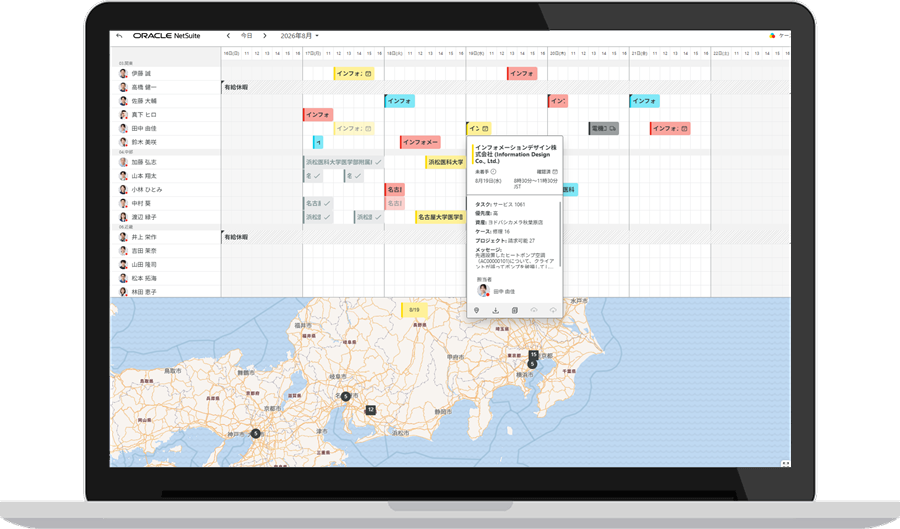This screenshot has width=900, height=529.
Task: Click the cluster marker 5 near Yokohama
Action: [x=532, y=364]
